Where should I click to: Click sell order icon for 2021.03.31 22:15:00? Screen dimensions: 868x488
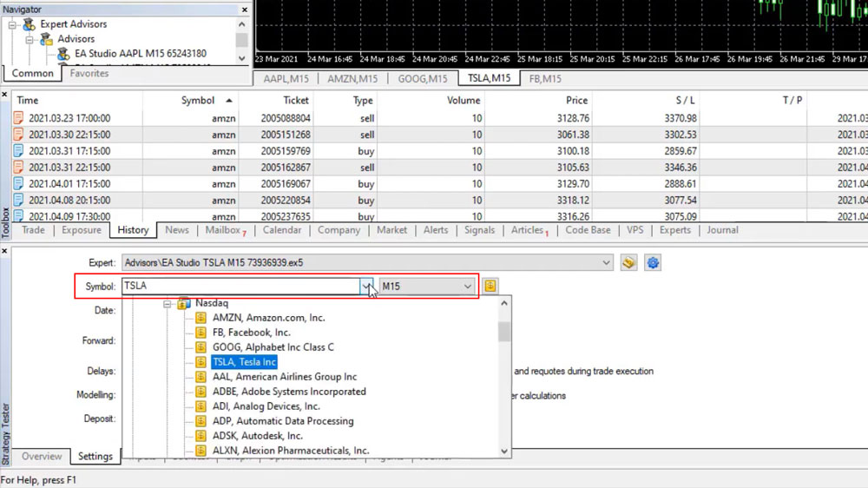18,168
